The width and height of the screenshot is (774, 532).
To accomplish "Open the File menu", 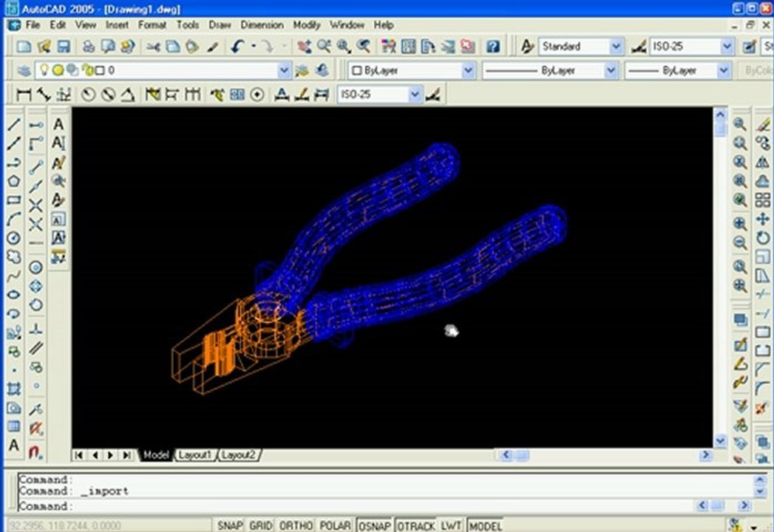I will click(x=33, y=24).
